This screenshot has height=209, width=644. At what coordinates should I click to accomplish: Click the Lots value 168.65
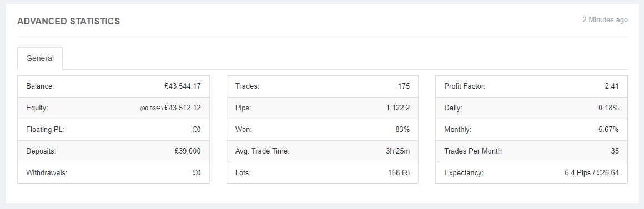pyautogui.click(x=399, y=172)
